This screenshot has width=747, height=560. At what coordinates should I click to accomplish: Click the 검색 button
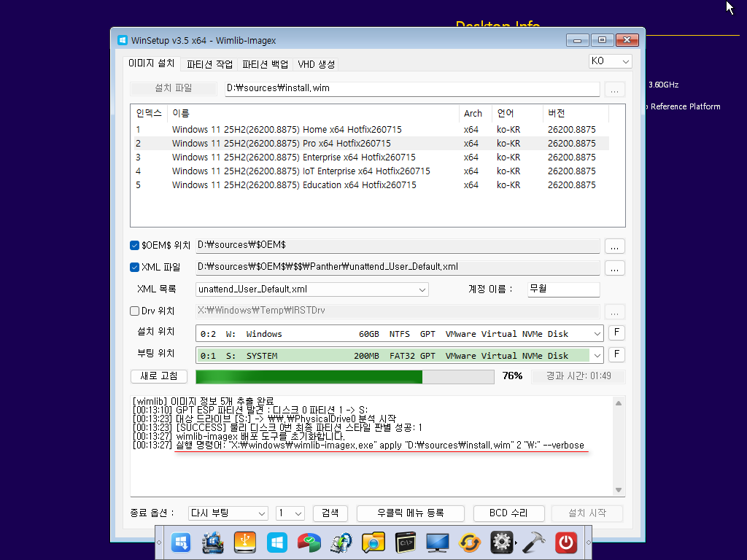point(330,513)
